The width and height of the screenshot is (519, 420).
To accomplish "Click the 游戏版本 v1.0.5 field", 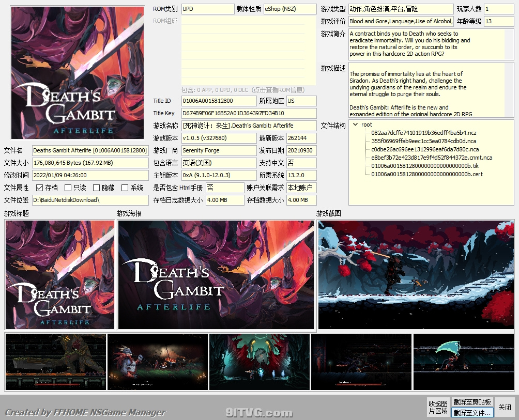I will click(x=219, y=138).
